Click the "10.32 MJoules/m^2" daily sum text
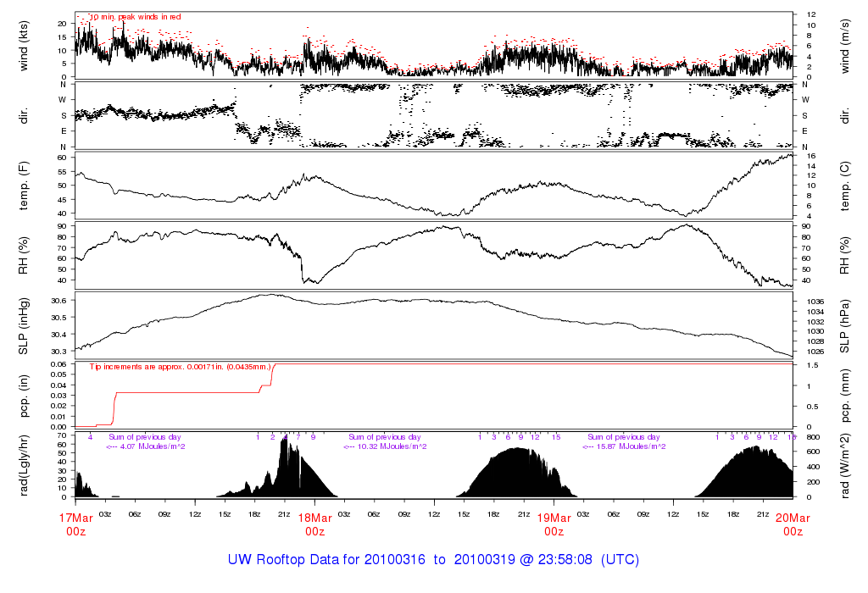868x593 pixels. (x=392, y=446)
